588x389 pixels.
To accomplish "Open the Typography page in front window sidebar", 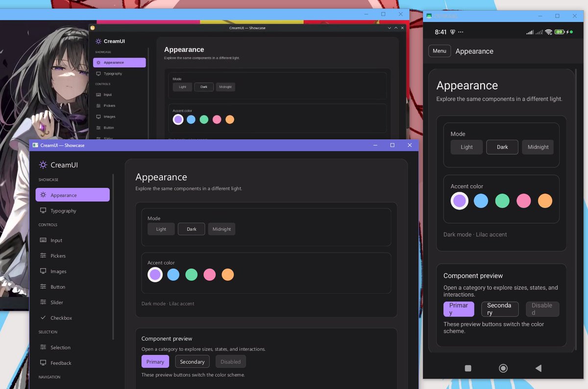I will pos(73,210).
